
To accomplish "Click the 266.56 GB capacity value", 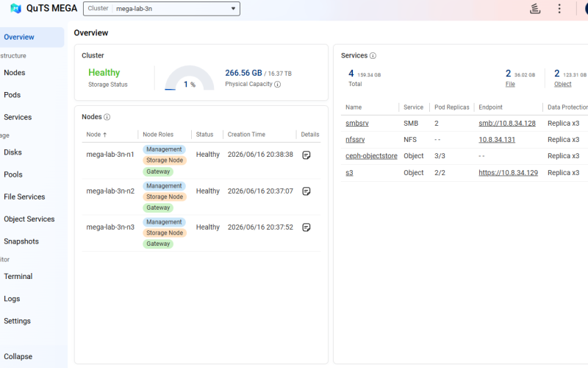I will click(243, 73).
